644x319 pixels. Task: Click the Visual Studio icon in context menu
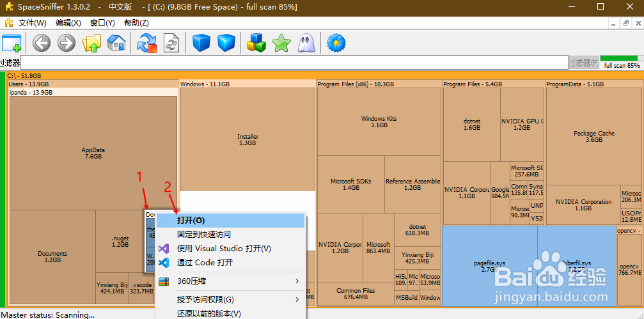pyautogui.click(x=164, y=249)
